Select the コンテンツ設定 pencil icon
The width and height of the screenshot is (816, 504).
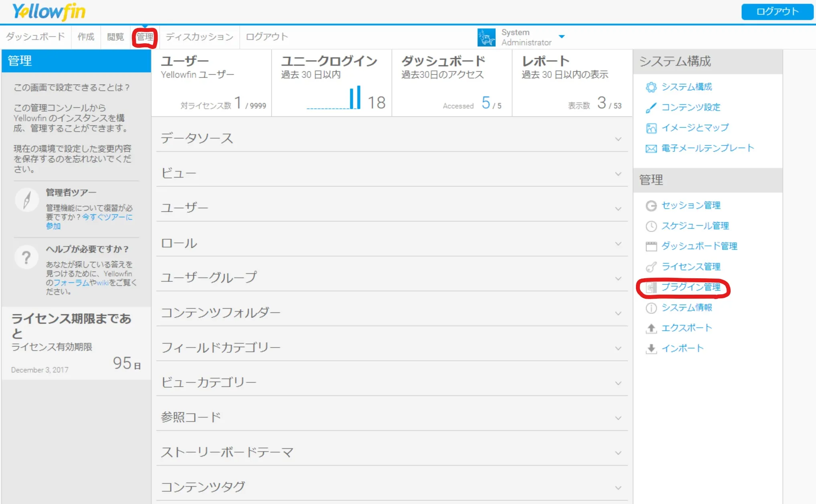coord(652,107)
